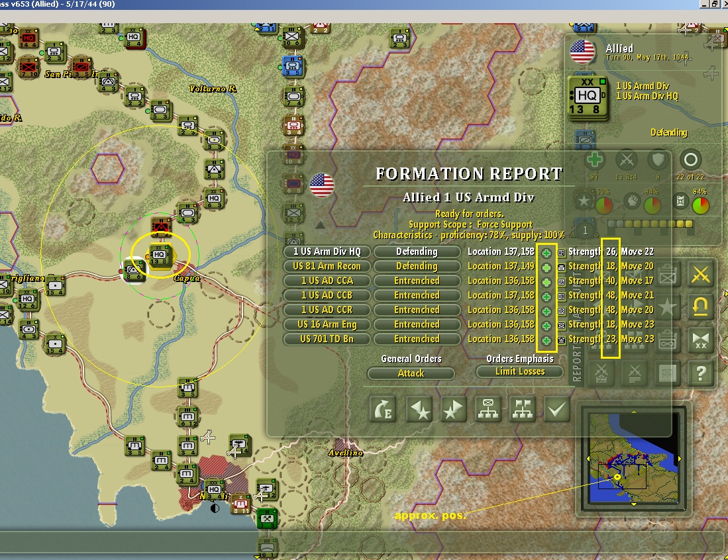The image size is (728, 560).
Task: Go to next formation with right star arrow
Action: click(453, 409)
